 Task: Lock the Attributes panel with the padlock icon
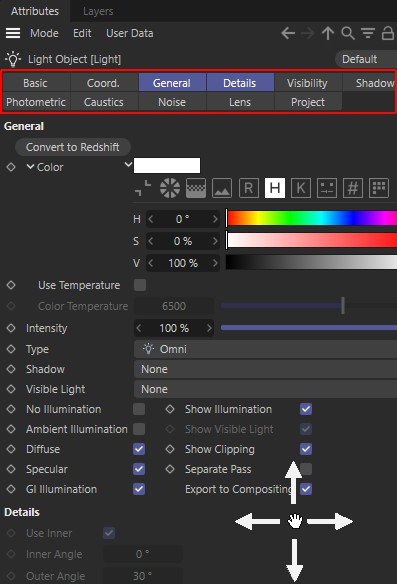click(x=388, y=33)
